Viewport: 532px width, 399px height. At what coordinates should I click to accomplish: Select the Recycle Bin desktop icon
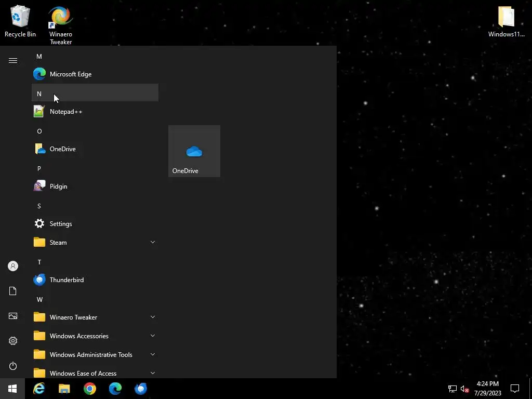(x=20, y=21)
